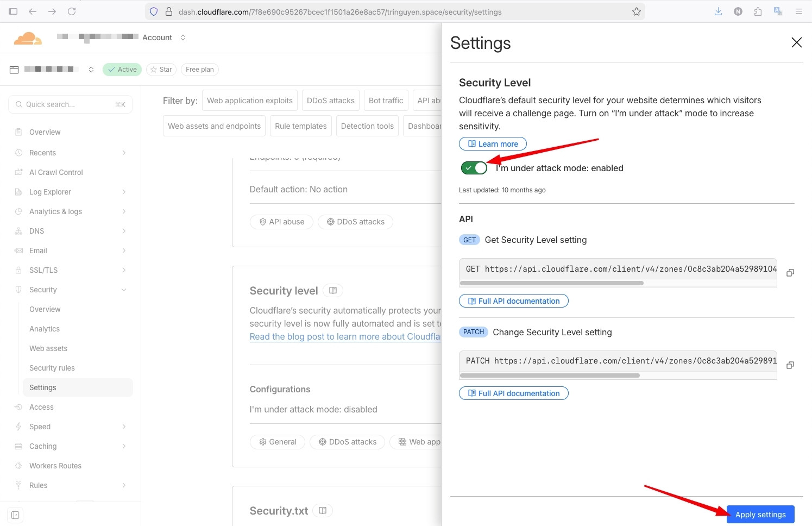This screenshot has height=526, width=812.
Task: Go to Web assets page
Action: coord(48,348)
